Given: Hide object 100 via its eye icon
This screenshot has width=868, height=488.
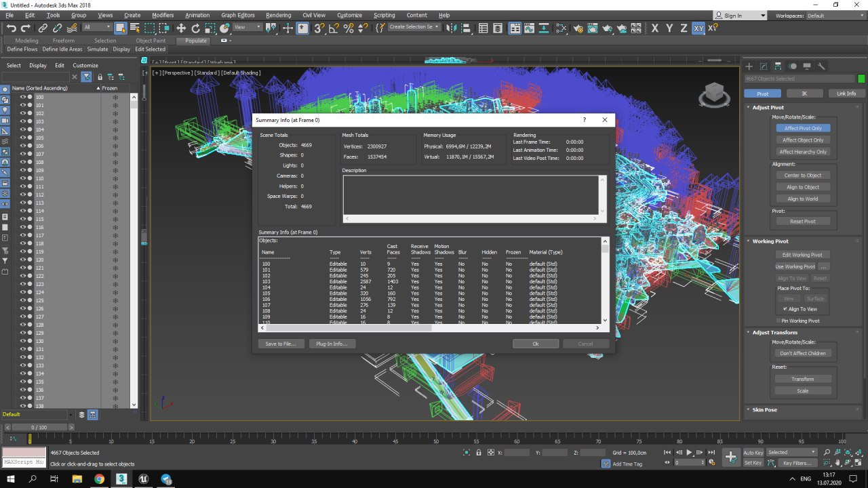Looking at the screenshot, I should click(22, 97).
